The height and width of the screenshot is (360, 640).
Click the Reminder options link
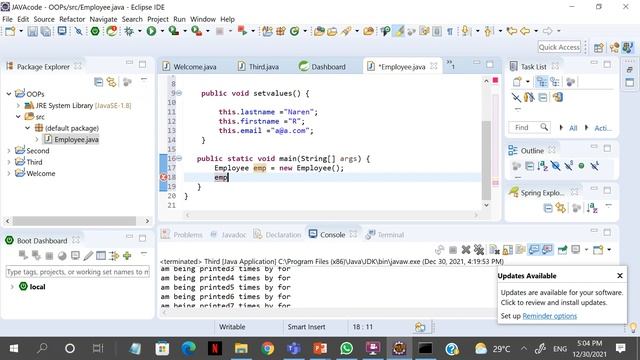click(549, 316)
